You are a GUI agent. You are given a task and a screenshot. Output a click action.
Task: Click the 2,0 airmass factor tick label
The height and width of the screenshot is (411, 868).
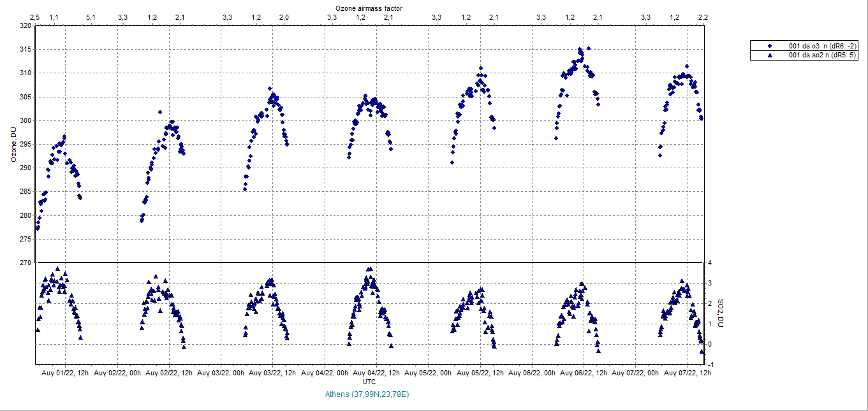pyautogui.click(x=284, y=17)
